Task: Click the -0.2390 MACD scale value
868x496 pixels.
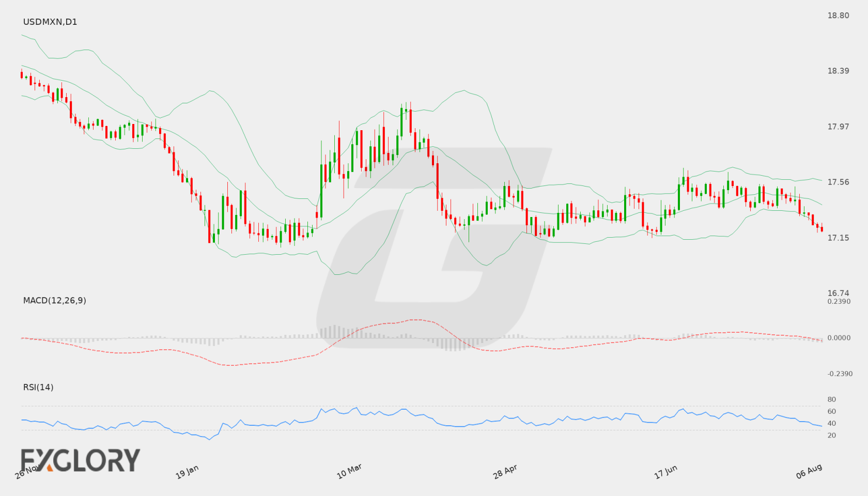Action: pyautogui.click(x=840, y=374)
